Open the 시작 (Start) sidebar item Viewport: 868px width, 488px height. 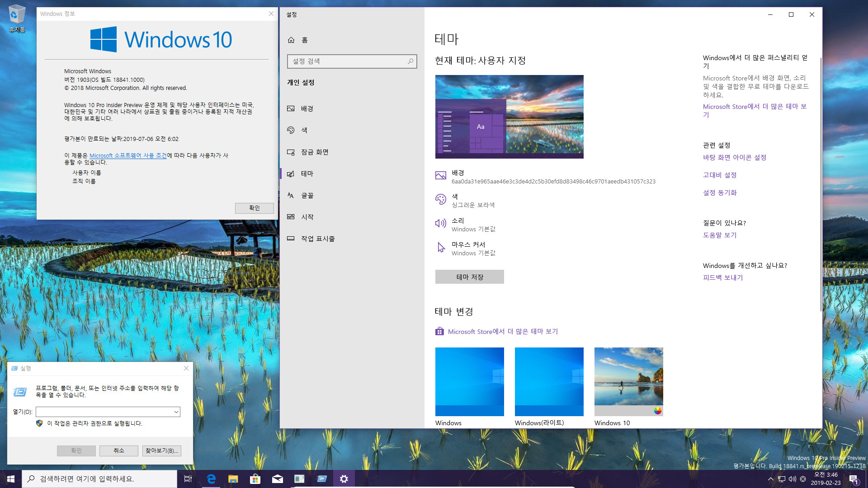pyautogui.click(x=352, y=217)
